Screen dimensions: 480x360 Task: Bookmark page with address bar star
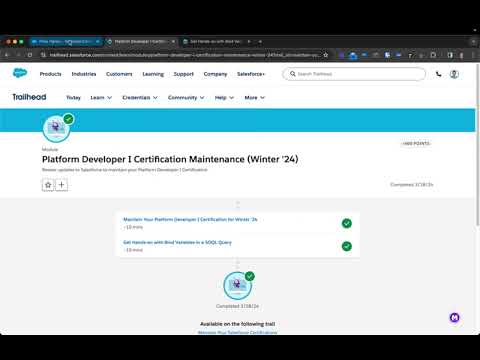coord(326,55)
